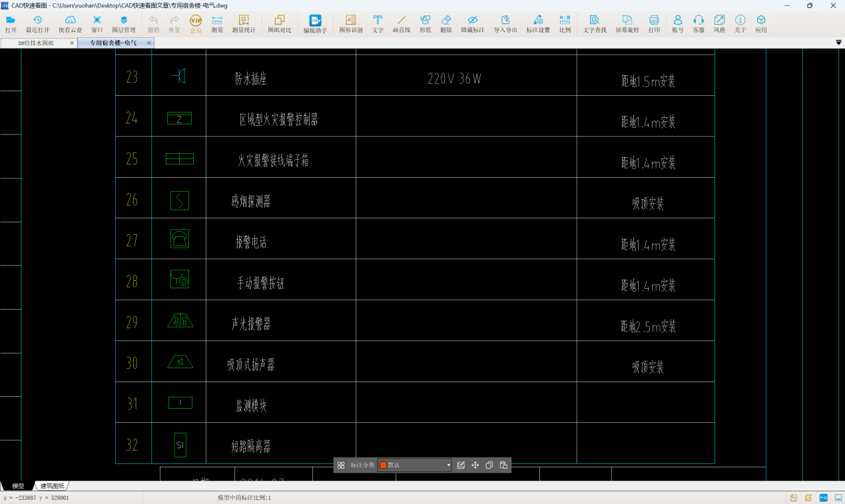The width and height of the screenshot is (845, 504).
Task: Click the grid icon beside 标注分类
Action: tap(341, 465)
